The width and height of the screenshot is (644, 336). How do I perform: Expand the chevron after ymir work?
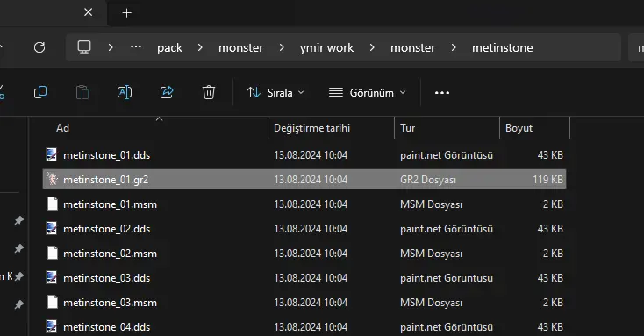click(372, 47)
